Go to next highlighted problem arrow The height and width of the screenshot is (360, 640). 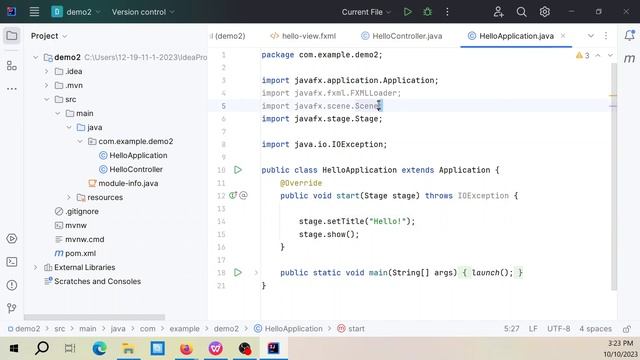pos(610,56)
